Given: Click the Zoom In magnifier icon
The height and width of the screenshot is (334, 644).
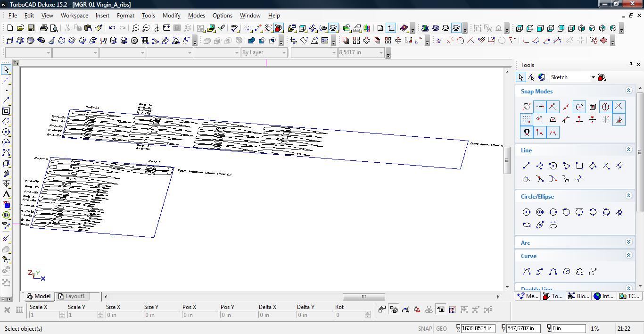Looking at the screenshot, I should (x=135, y=28).
